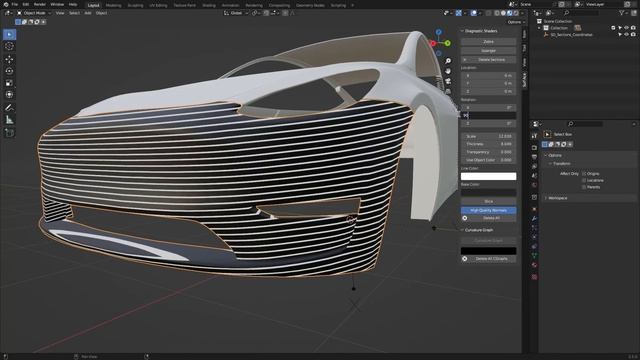Click the blue Z axis on the navigation gizmo
Screen dimensions: 640x360
pos(438,32)
